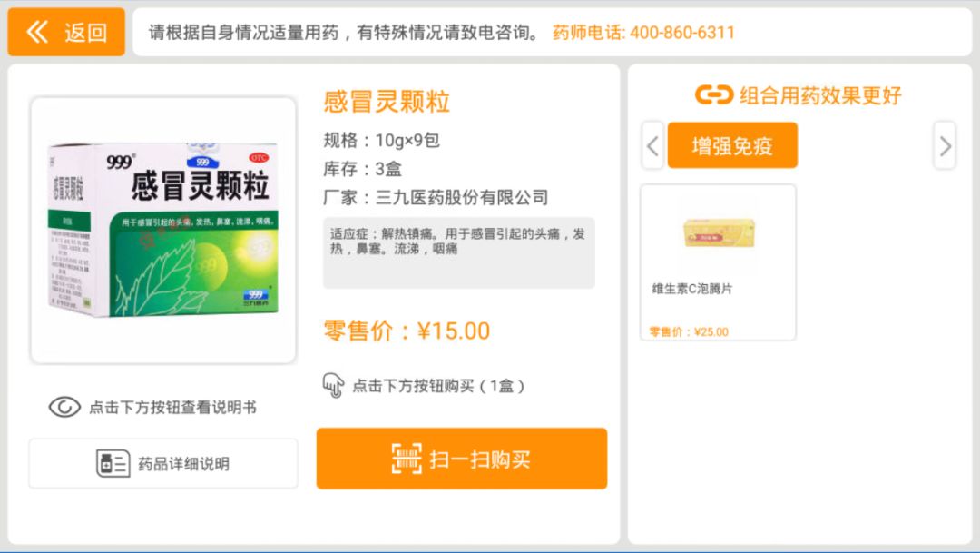Tap 扫一扫购买 to scan and buy
The width and height of the screenshot is (980, 553).
(x=462, y=459)
